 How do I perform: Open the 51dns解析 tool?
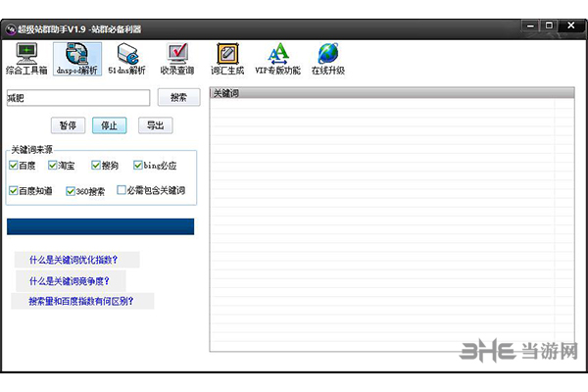126,58
